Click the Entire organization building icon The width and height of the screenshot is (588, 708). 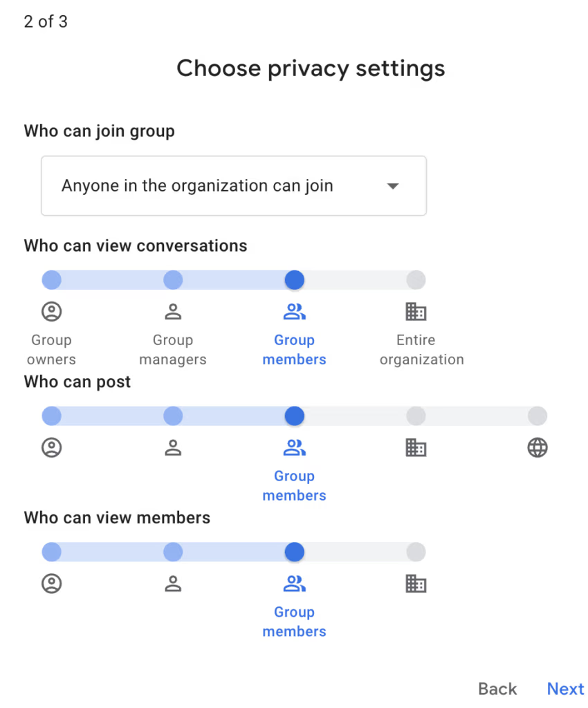(416, 311)
